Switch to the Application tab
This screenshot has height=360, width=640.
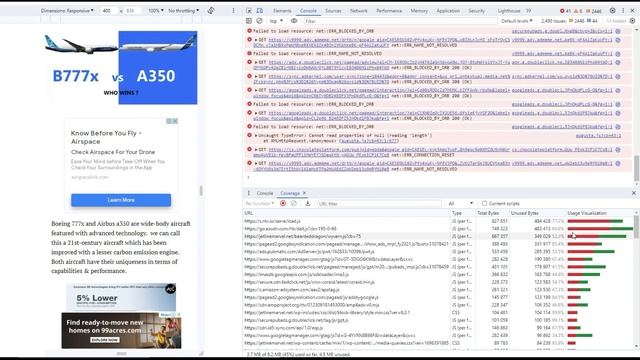[x=448, y=11]
